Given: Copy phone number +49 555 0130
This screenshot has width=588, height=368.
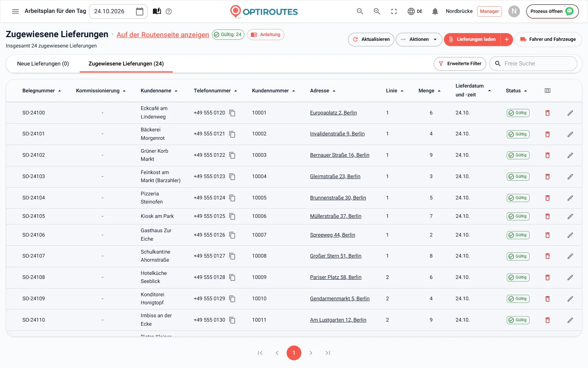Looking at the screenshot, I should 232,320.
